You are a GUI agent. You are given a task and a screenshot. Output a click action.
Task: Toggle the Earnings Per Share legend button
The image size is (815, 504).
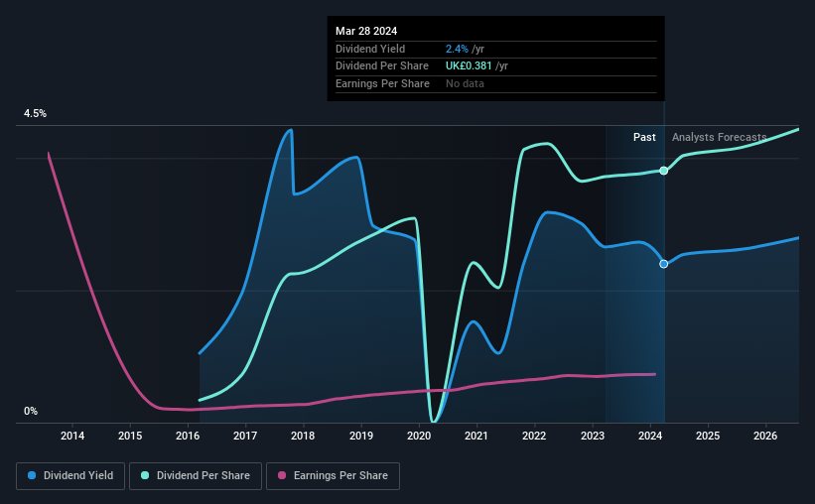point(333,476)
